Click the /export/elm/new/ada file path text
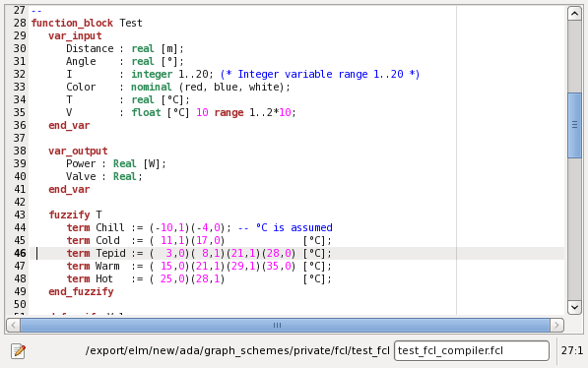 tap(237, 350)
